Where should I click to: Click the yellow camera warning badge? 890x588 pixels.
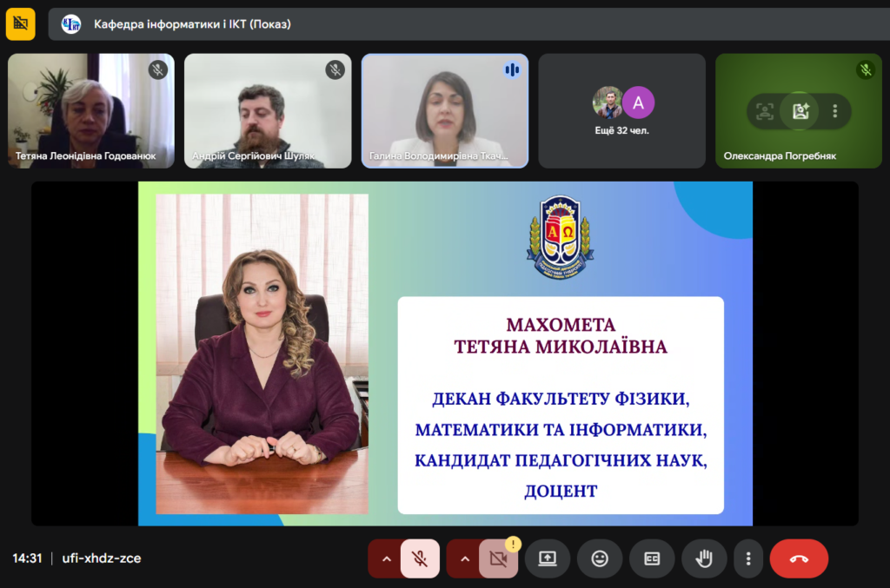click(x=513, y=545)
